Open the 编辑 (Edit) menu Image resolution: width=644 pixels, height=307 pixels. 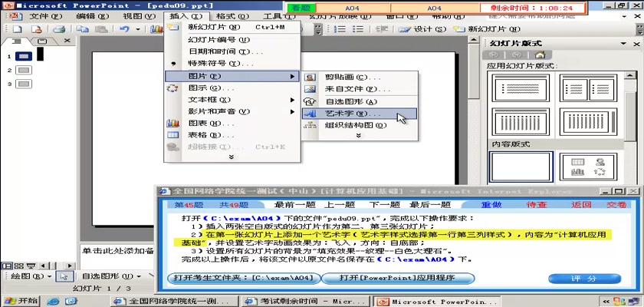coord(93,16)
